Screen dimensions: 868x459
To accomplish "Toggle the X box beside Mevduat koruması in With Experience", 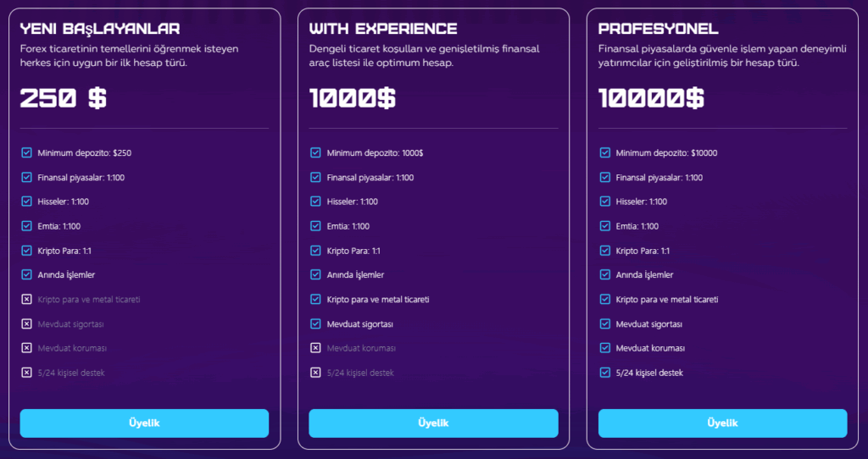I will [x=315, y=348].
